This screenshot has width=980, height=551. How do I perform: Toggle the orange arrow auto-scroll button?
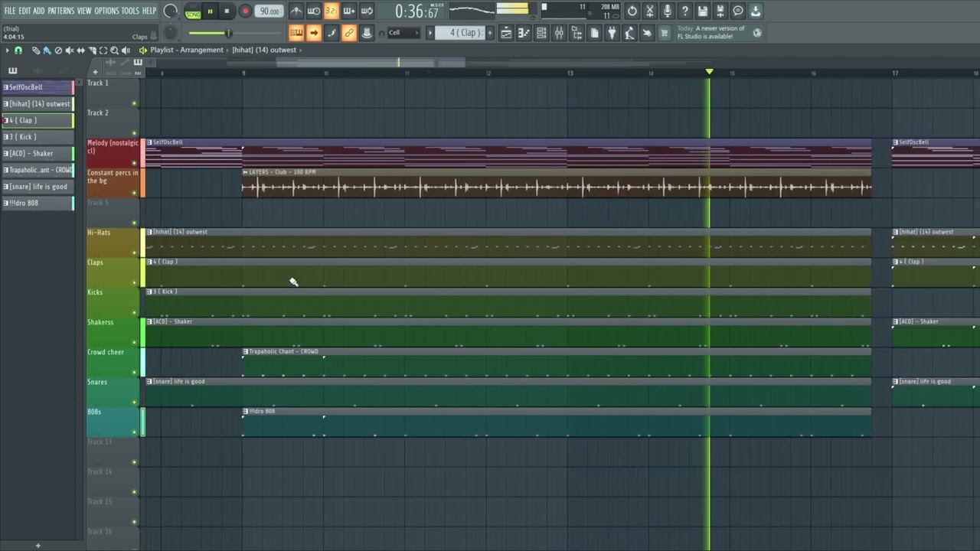(x=314, y=33)
